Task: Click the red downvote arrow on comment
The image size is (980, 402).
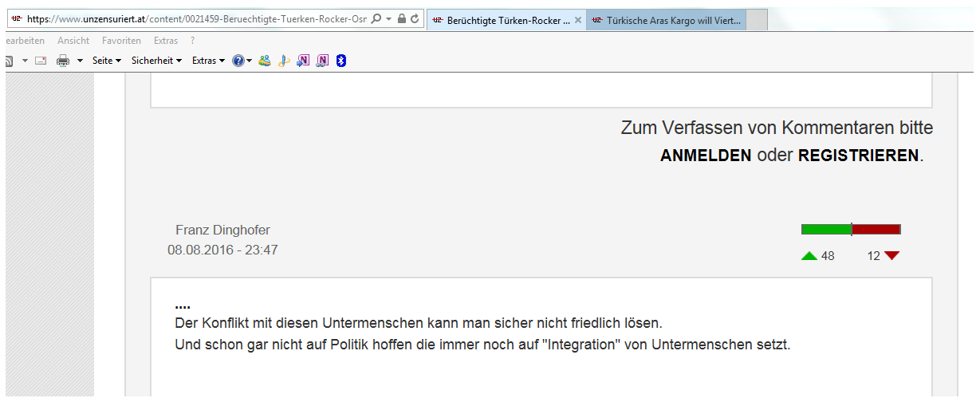Action: coord(891,256)
